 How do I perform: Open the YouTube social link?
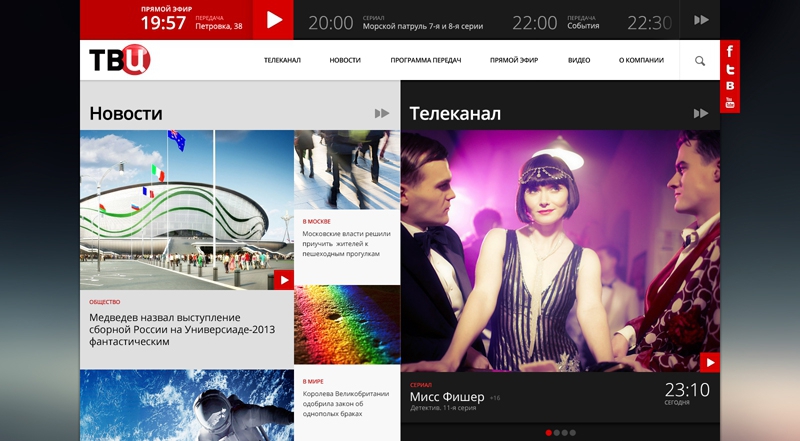pyautogui.click(x=730, y=102)
